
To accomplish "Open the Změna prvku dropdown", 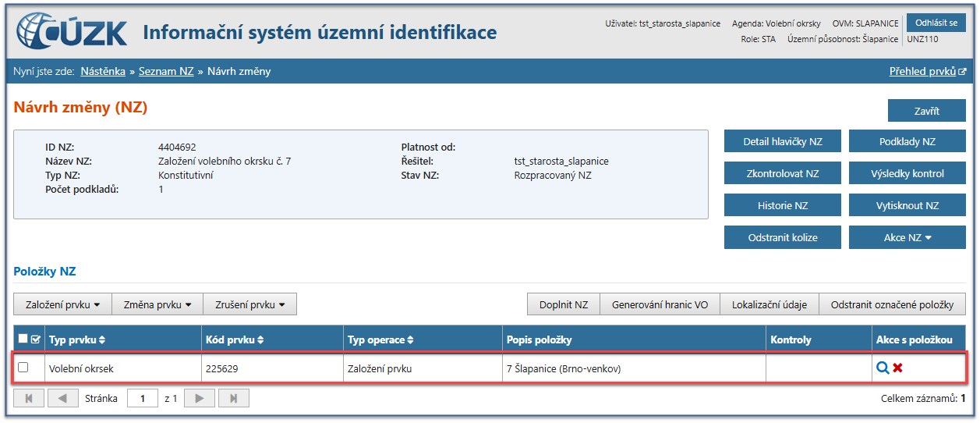I will tap(157, 304).
